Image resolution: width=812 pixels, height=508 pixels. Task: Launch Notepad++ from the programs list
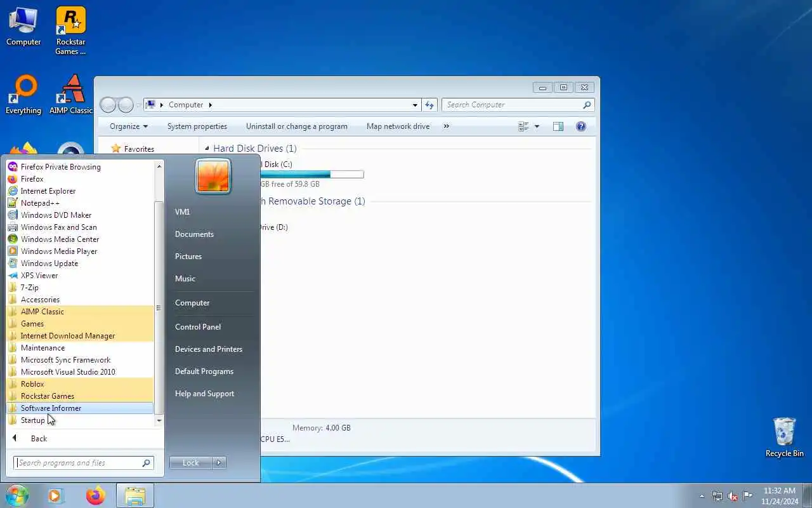(80, 203)
